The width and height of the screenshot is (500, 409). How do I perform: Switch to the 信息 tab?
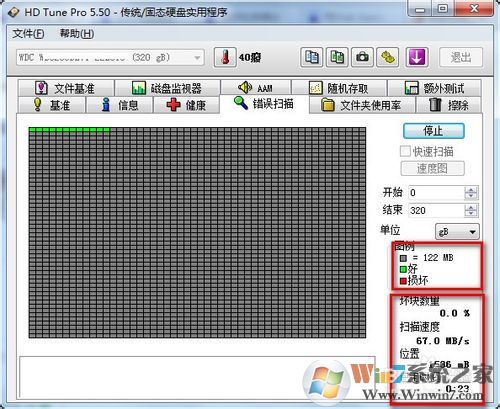[x=119, y=105]
